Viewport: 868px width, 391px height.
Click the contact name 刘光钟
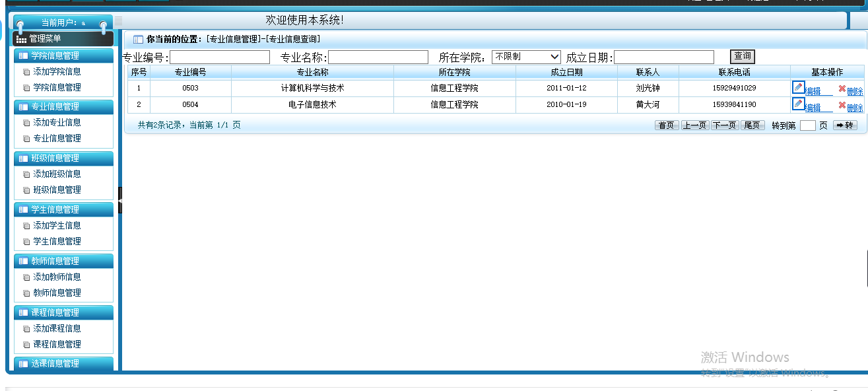[648, 88]
